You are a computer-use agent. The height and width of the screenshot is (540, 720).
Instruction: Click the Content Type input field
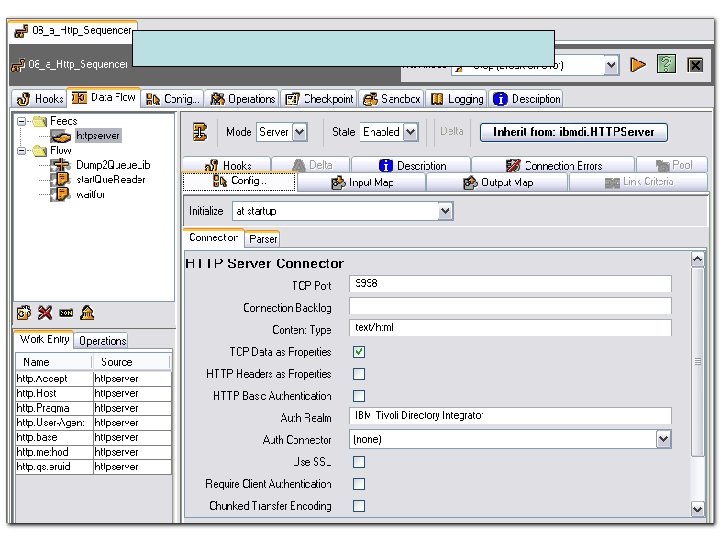pyautogui.click(x=510, y=328)
